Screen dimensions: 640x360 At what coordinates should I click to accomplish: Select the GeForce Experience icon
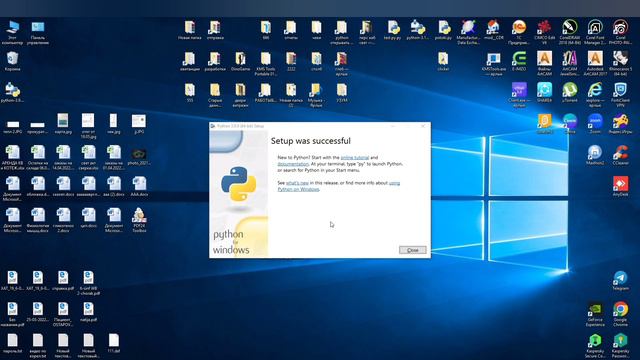[x=595, y=313]
